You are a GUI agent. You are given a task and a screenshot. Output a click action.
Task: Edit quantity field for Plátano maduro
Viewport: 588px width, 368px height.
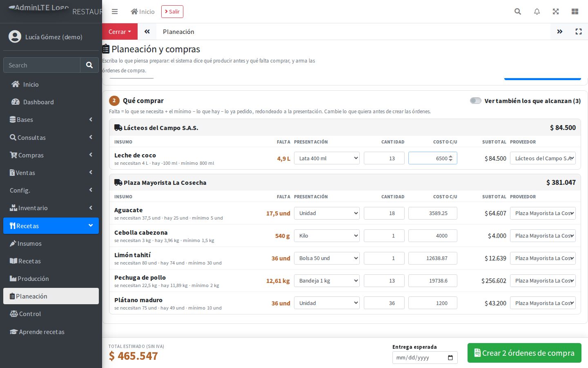pos(384,303)
